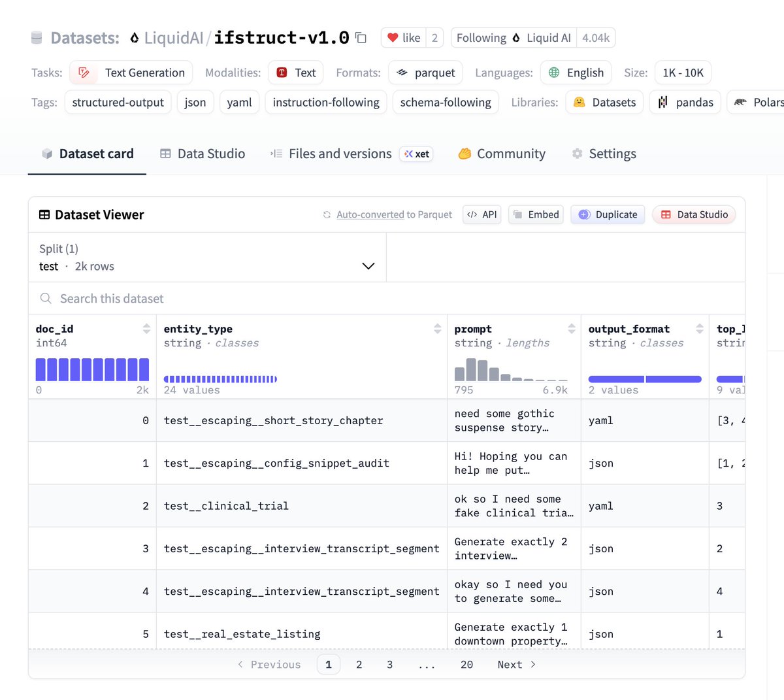Sort by doc_id column arrows
This screenshot has width=784, height=700.
tap(146, 329)
